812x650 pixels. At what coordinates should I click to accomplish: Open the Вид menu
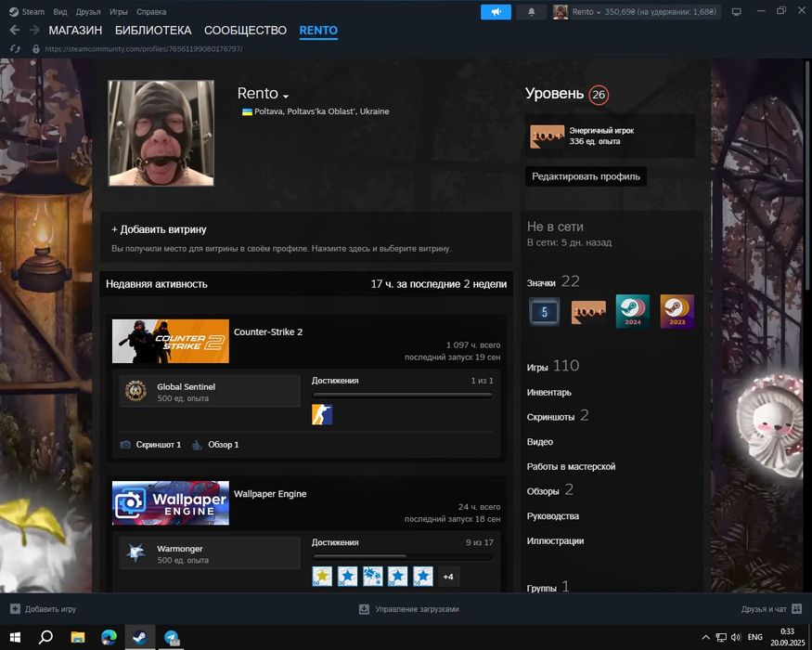point(60,11)
